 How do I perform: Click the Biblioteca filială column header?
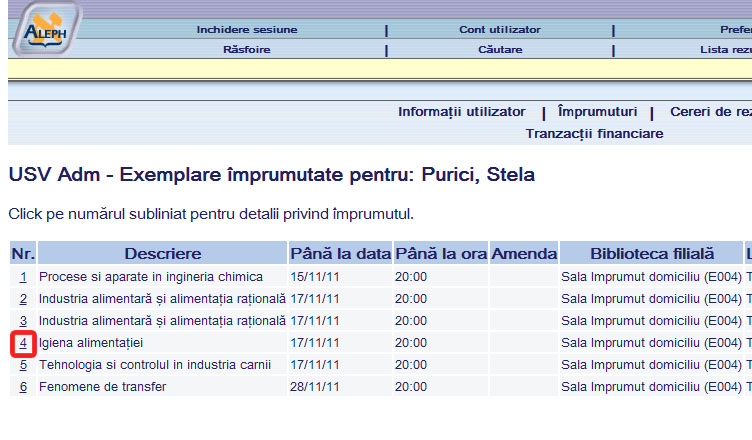click(x=652, y=254)
